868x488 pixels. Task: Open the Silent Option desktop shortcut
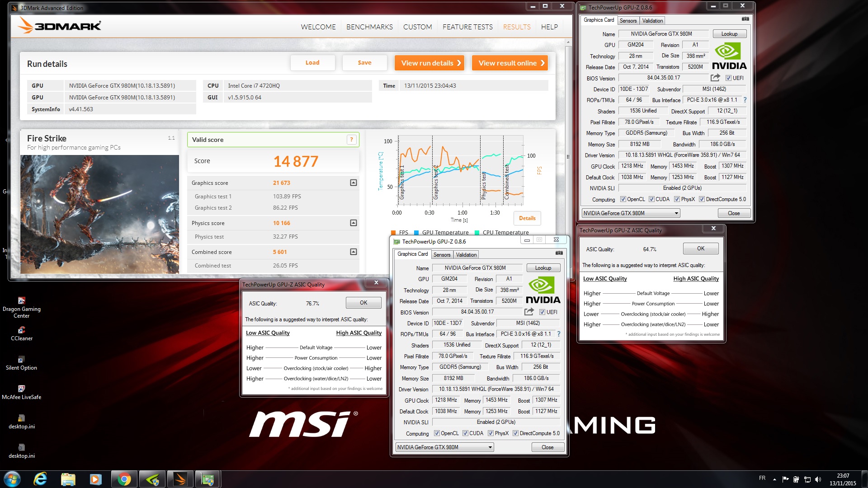click(x=21, y=363)
